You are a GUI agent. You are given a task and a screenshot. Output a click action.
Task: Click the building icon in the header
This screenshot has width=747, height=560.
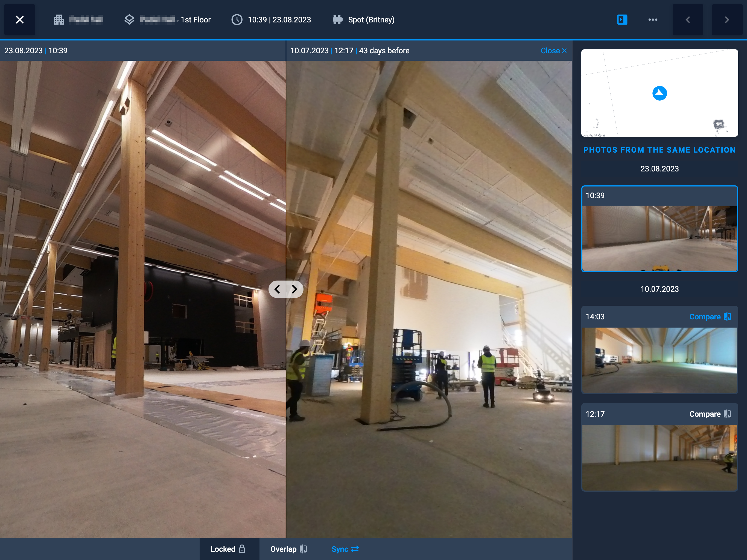coord(59,20)
